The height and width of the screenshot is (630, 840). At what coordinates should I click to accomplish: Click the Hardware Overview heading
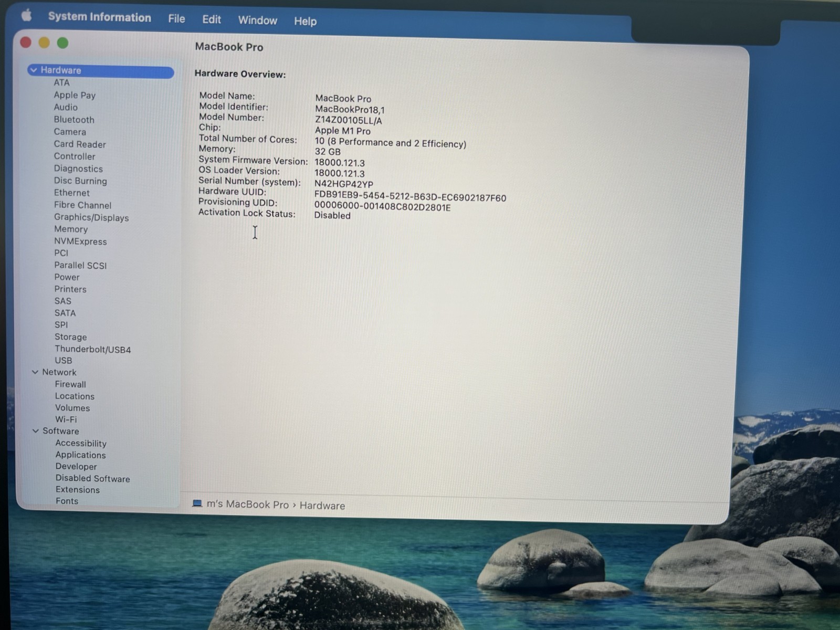[240, 74]
